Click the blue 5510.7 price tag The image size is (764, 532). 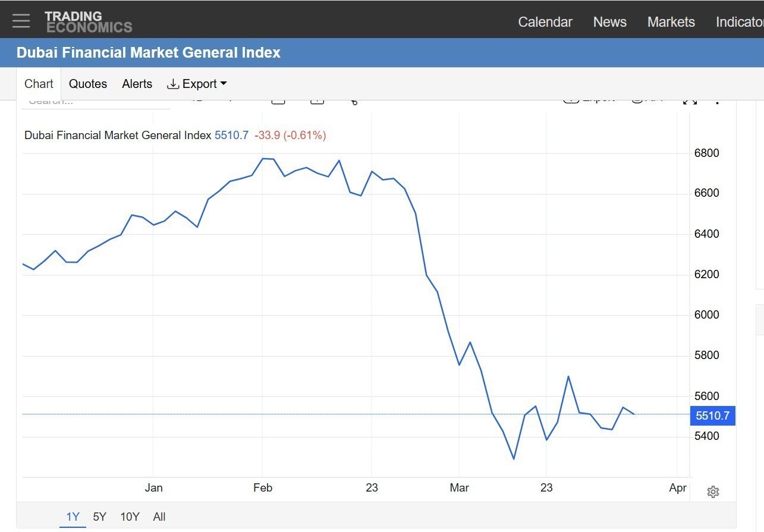click(x=712, y=415)
